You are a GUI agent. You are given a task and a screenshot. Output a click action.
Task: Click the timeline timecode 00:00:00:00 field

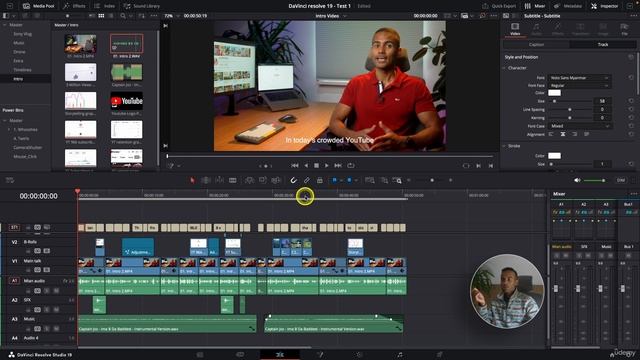coord(38,196)
